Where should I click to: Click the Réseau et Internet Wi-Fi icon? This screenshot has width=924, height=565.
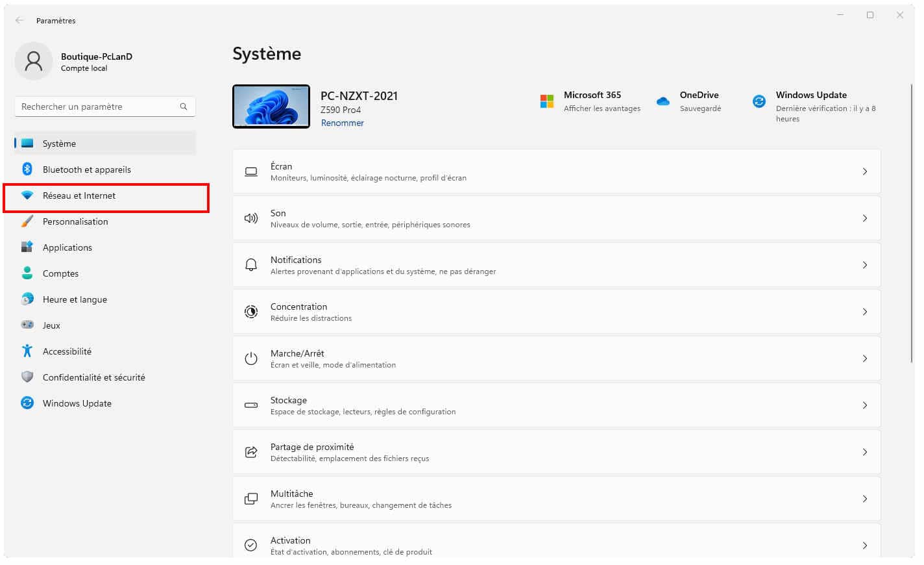point(27,195)
